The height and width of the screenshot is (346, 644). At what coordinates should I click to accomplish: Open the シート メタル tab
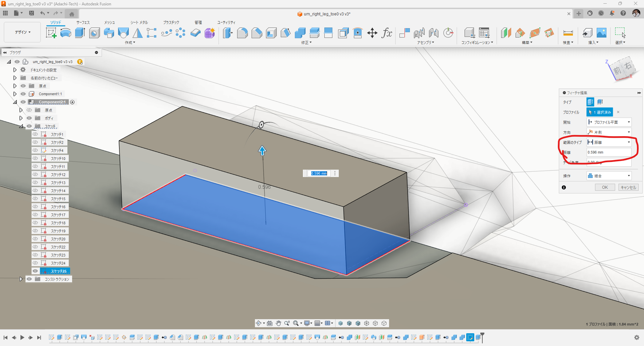[139, 22]
